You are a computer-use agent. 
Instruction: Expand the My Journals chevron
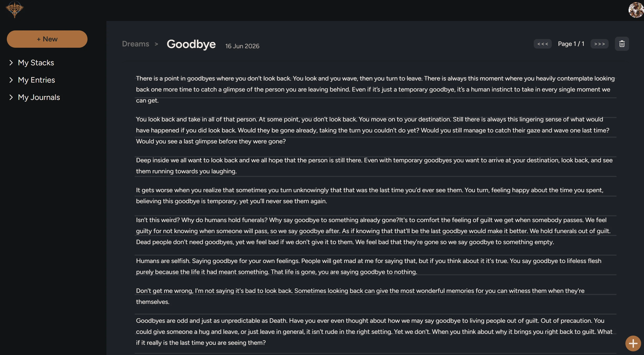click(x=11, y=97)
